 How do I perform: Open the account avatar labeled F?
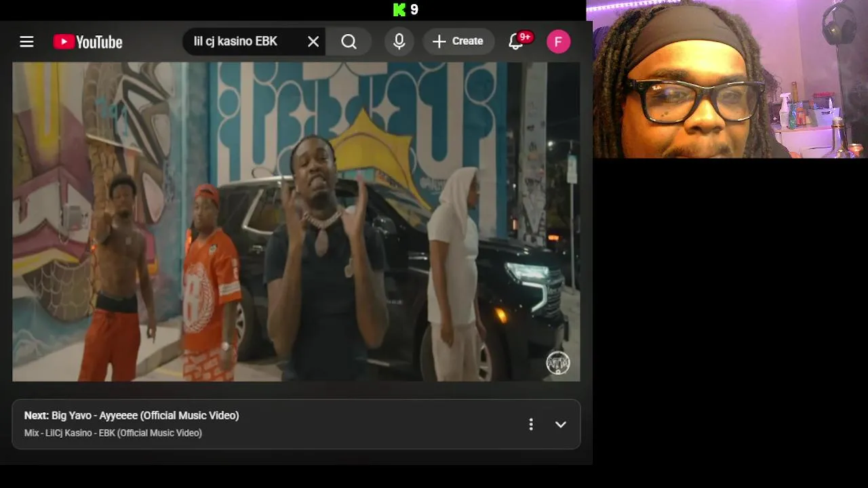(x=558, y=42)
